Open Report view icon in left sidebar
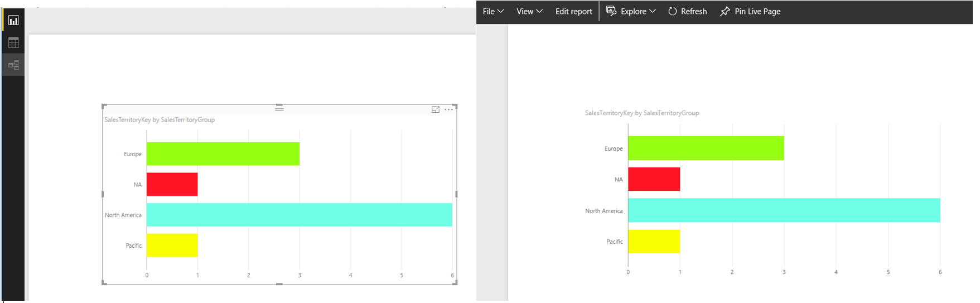Image resolution: width=980 pixels, height=303 pixels. click(13, 21)
